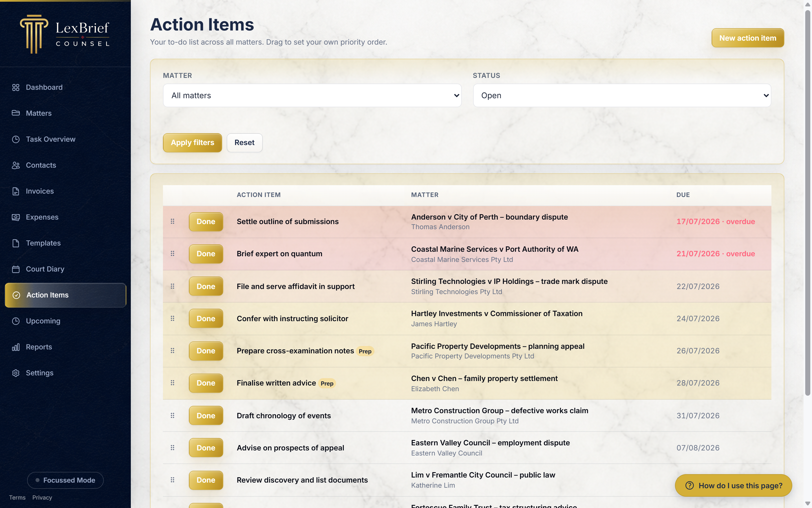Viewport: 812px width, 508px height.
Task: Open Dashboard from the sidebar
Action: 65,87
